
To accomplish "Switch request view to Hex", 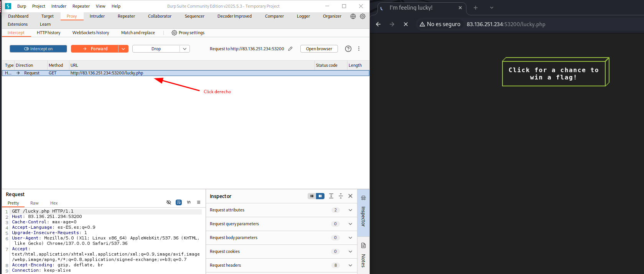I will (x=54, y=203).
